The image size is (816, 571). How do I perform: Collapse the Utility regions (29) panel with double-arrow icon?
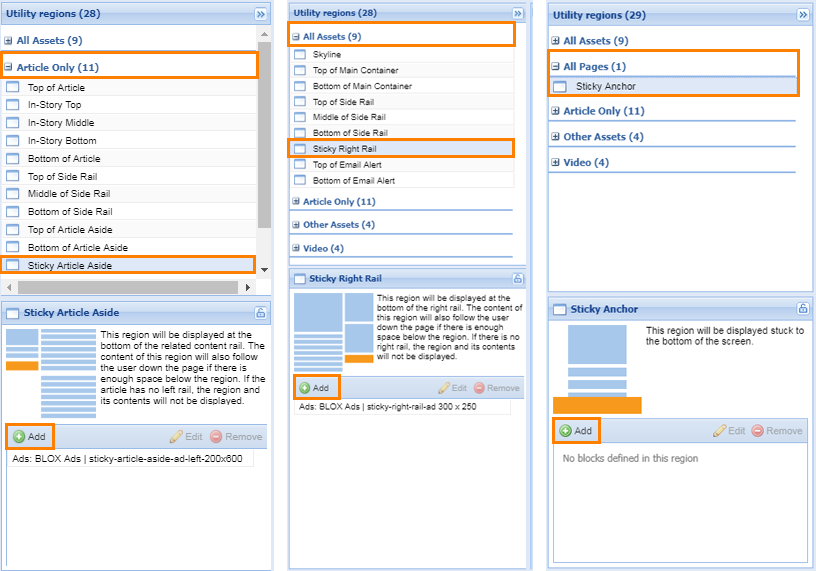pos(803,15)
